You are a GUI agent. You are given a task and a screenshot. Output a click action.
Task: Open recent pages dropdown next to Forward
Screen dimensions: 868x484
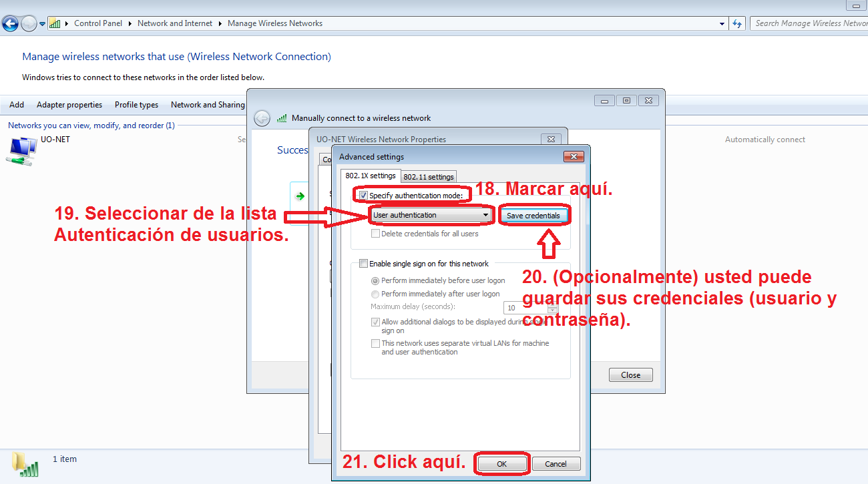(x=42, y=24)
